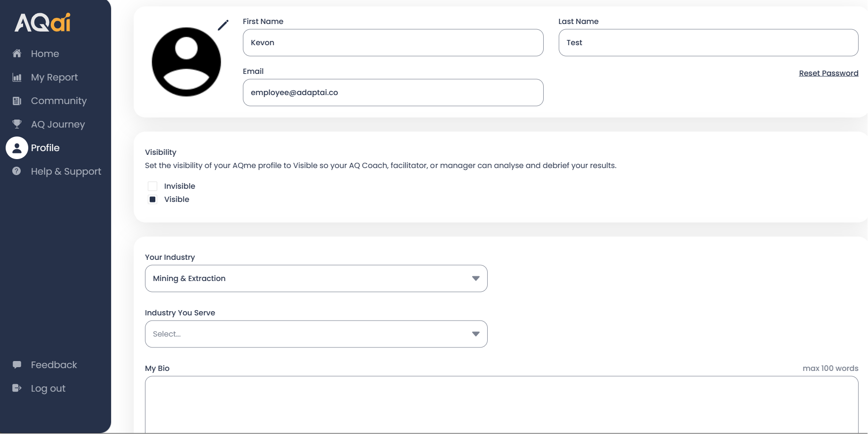Click the Feedback speech bubble icon
868x434 pixels.
17,365
